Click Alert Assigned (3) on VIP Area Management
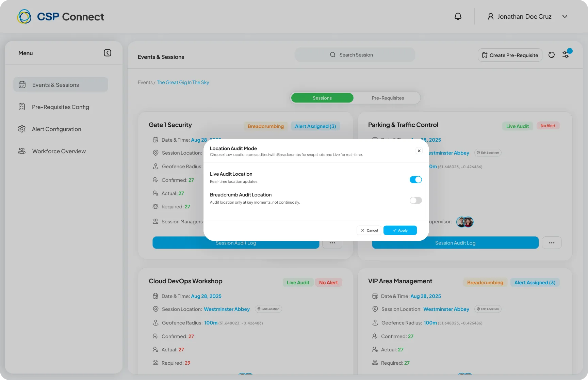 click(x=535, y=283)
